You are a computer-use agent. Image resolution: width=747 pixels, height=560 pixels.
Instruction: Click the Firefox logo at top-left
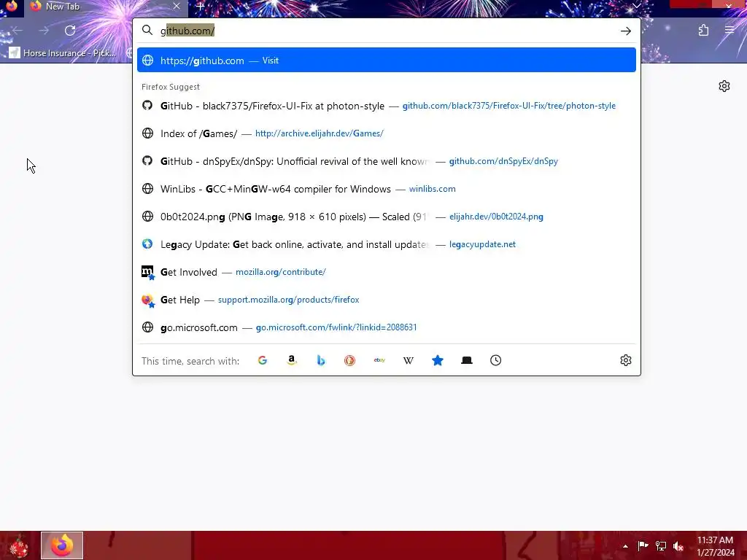[12, 6]
